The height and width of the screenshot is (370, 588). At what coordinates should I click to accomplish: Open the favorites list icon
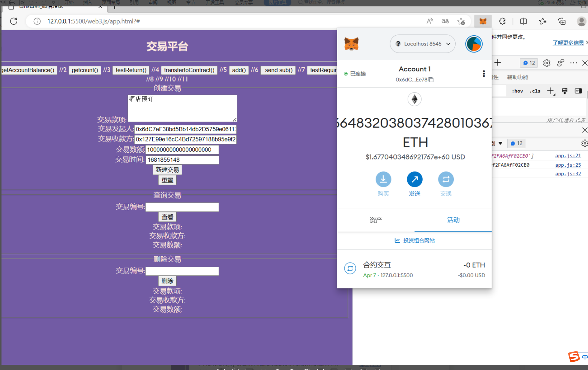click(543, 21)
